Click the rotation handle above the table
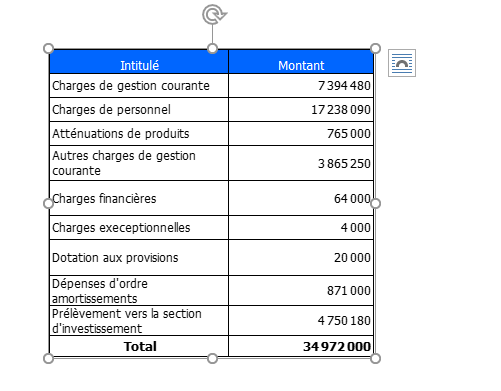The height and width of the screenshot is (391, 501). 214,14
